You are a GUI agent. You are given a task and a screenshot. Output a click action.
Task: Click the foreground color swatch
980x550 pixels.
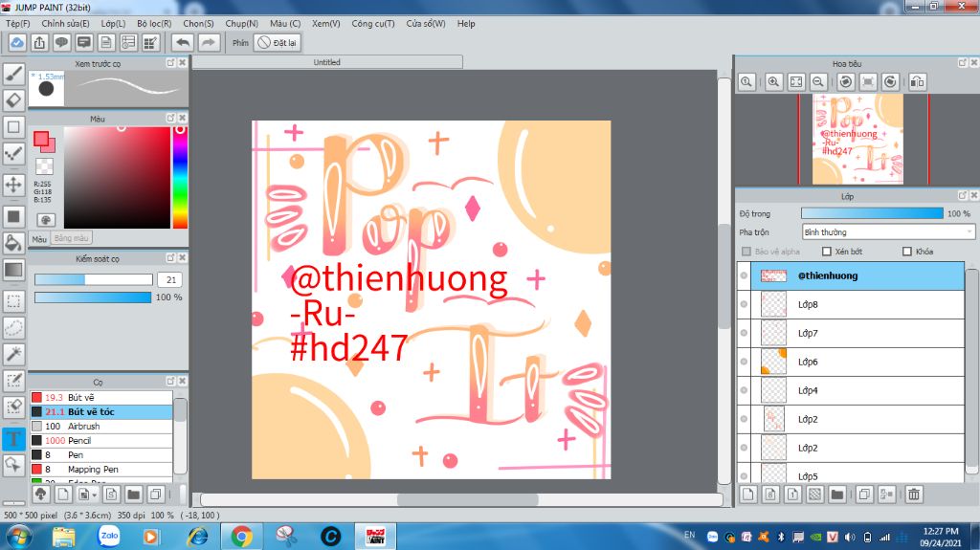point(41,138)
